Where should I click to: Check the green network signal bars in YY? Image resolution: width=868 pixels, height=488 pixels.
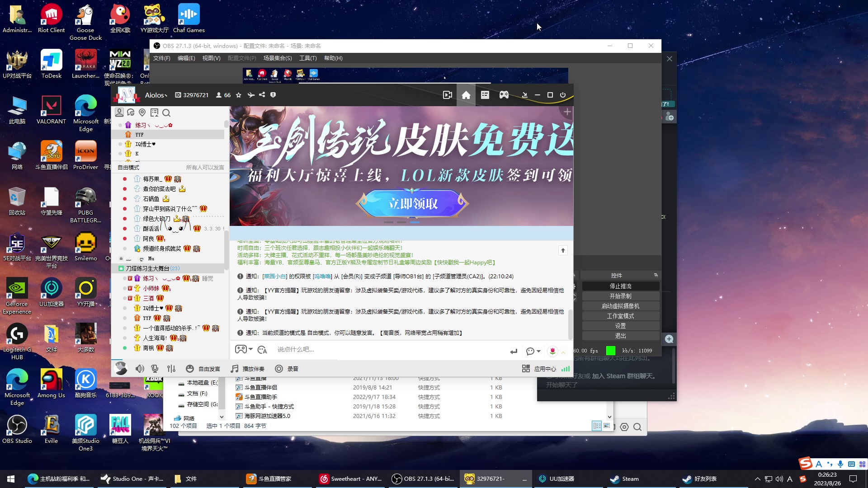566,369
